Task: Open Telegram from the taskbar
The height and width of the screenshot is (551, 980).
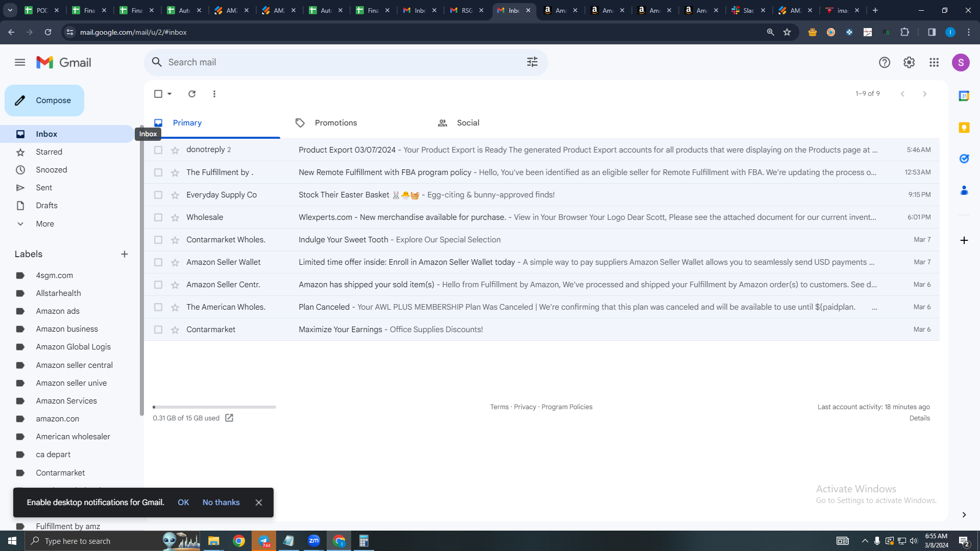Action: [264, 541]
